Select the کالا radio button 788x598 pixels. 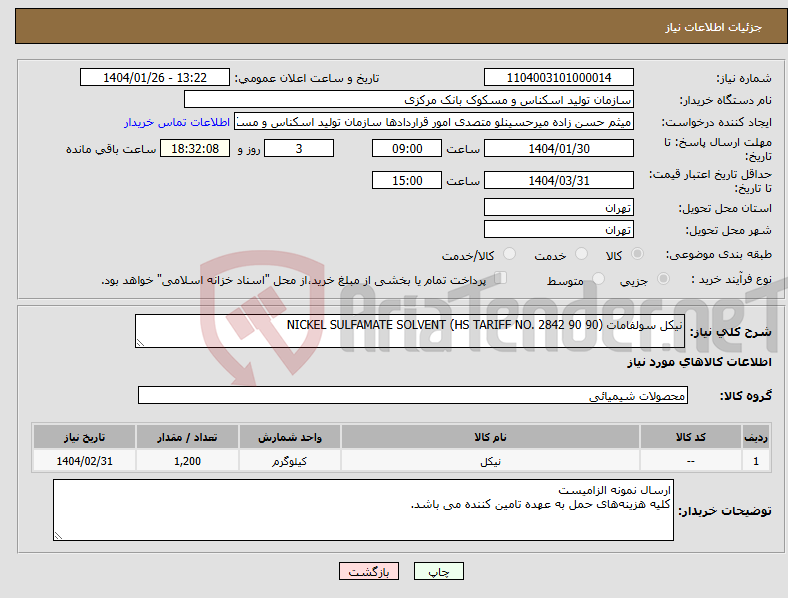click(x=637, y=254)
